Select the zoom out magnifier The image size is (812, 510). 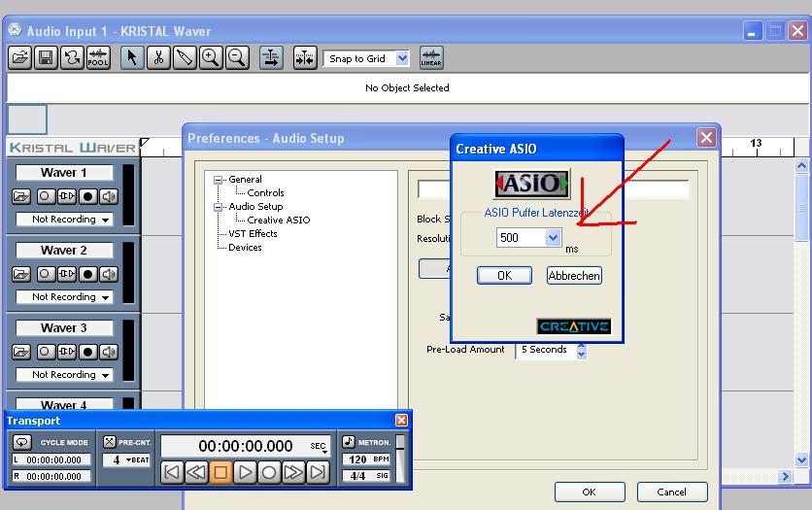pos(237,57)
